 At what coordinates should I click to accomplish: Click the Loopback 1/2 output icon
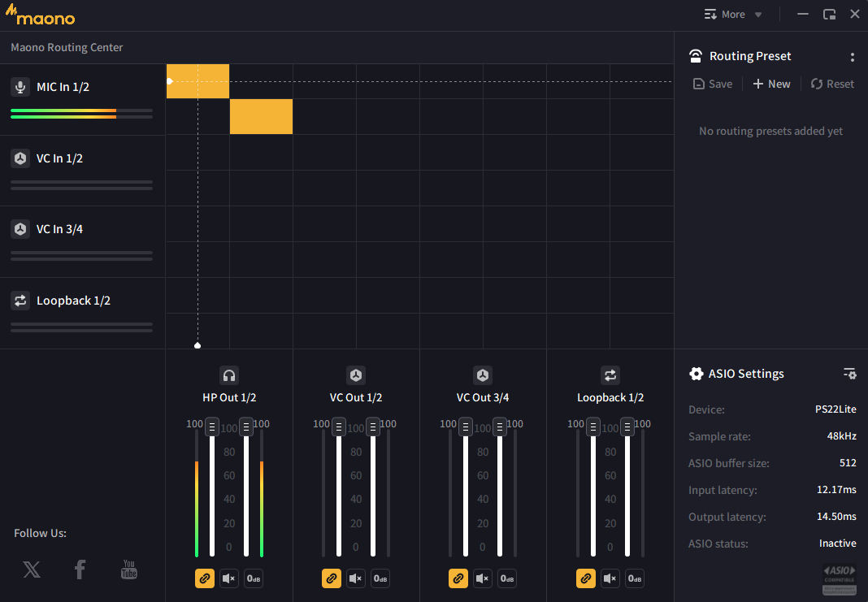tap(610, 375)
